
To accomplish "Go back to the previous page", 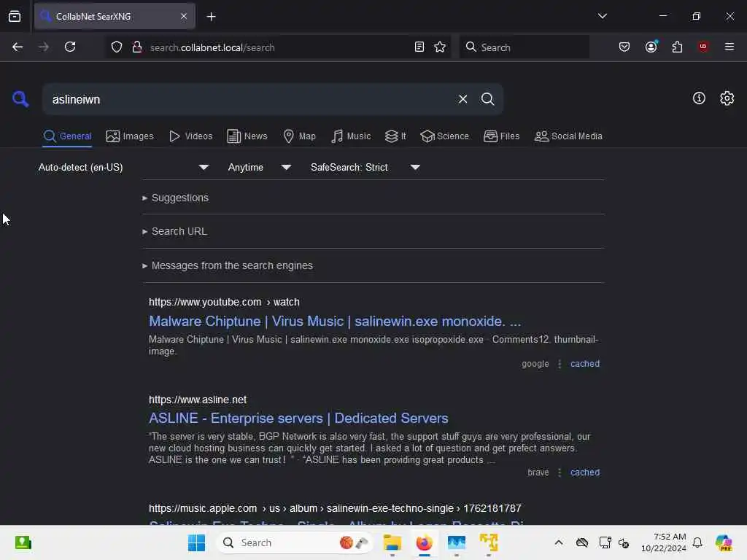I will 18,47.
